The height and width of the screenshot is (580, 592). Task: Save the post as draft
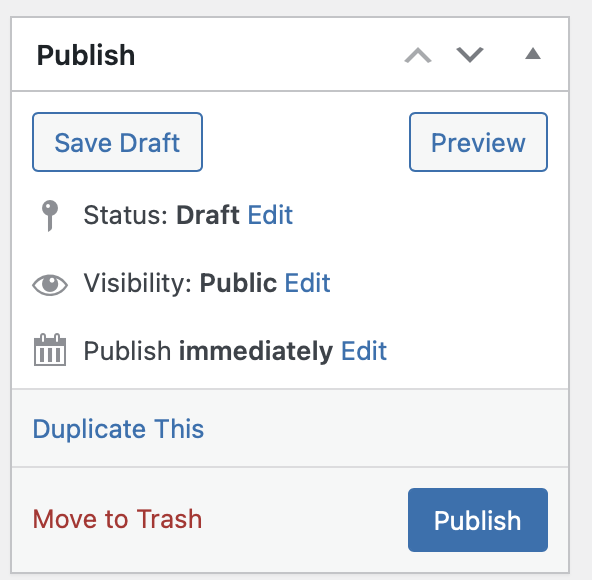(117, 142)
